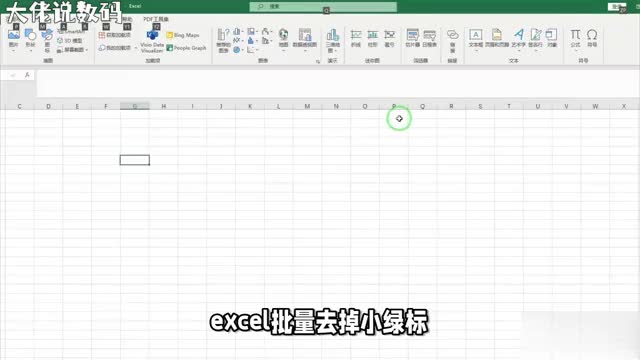
Task: Click the selected cell in column G
Action: point(135,160)
